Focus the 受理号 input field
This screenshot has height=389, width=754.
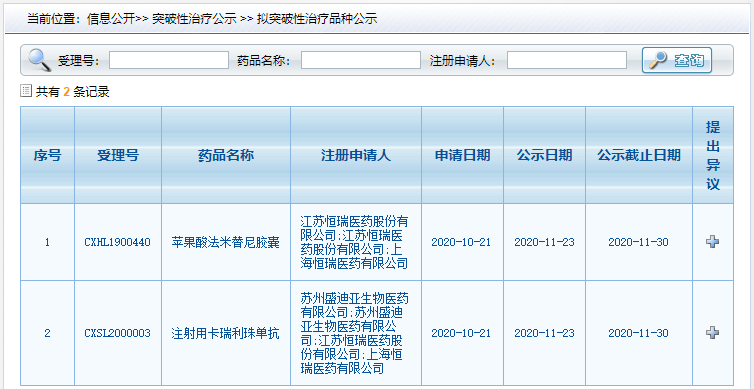(x=169, y=60)
